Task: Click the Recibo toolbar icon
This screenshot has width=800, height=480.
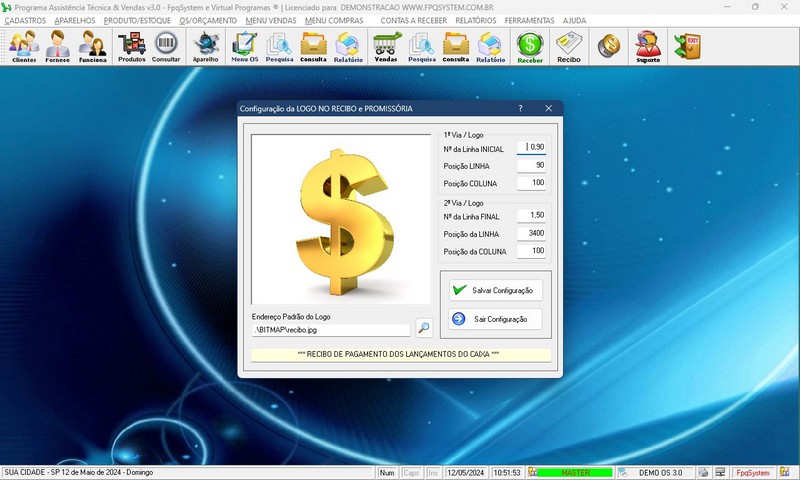Action: (x=569, y=46)
